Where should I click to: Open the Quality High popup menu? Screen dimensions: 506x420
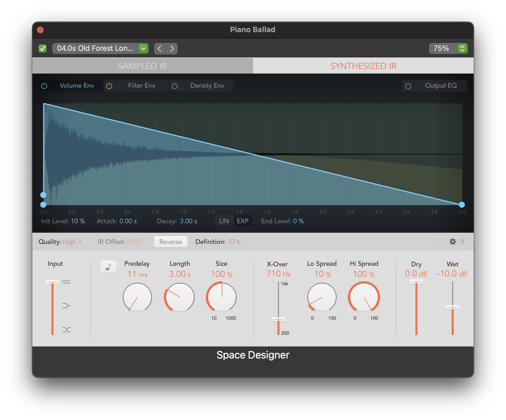(x=72, y=242)
